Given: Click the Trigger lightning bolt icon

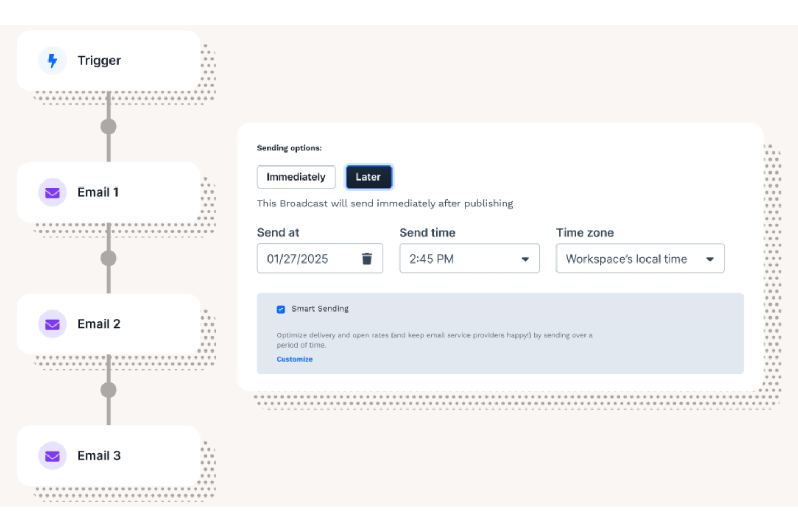Looking at the screenshot, I should 52,60.
